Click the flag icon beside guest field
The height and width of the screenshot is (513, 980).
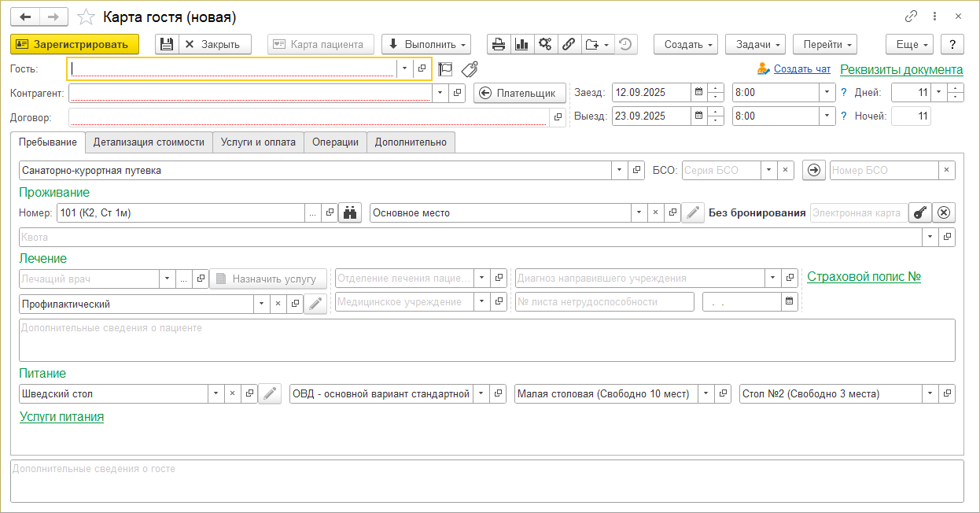click(446, 69)
